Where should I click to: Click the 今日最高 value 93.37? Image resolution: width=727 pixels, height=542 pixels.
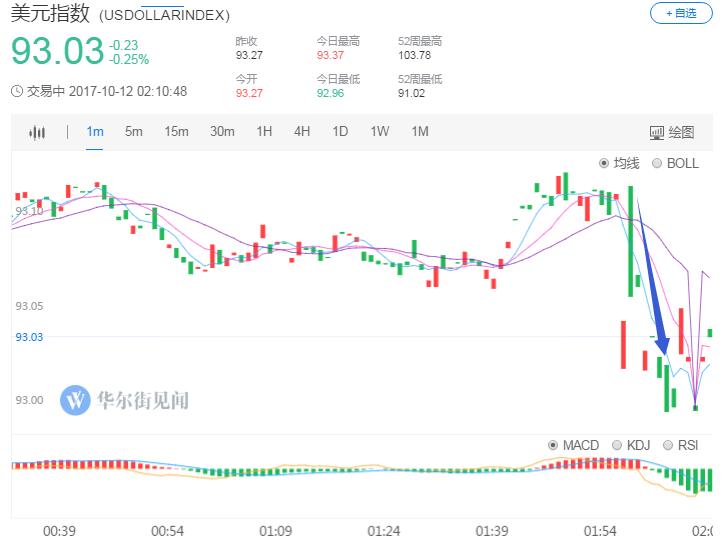click(330, 55)
